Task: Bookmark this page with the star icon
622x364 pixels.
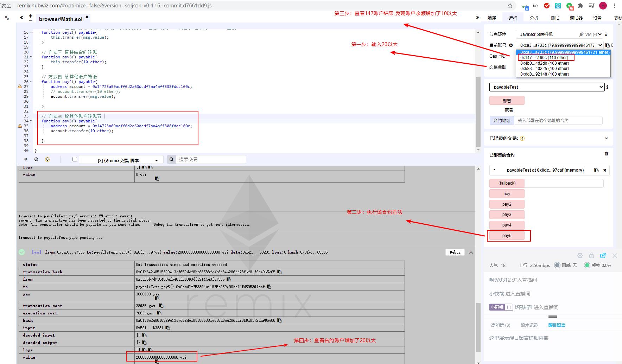Action: tap(510, 6)
